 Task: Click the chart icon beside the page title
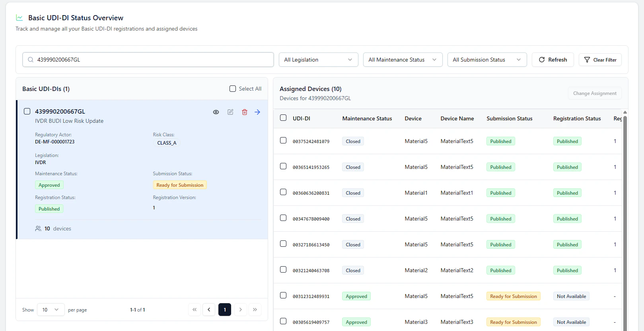(19, 17)
